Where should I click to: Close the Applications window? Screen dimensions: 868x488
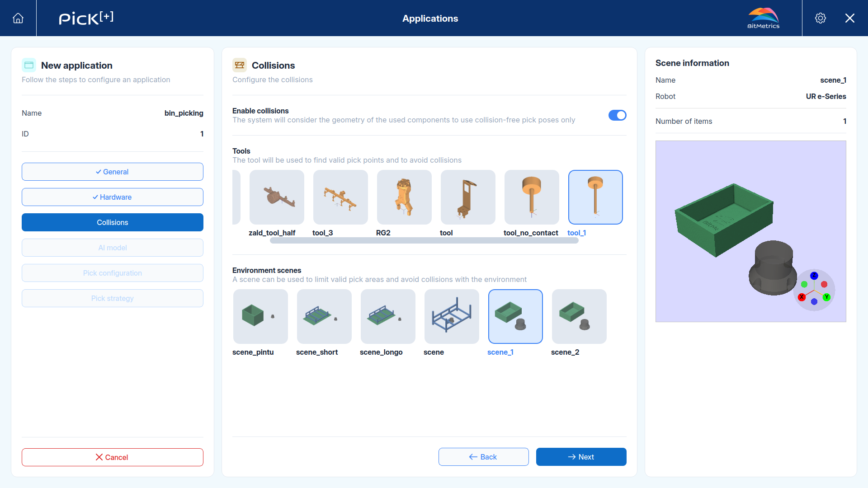(x=850, y=18)
